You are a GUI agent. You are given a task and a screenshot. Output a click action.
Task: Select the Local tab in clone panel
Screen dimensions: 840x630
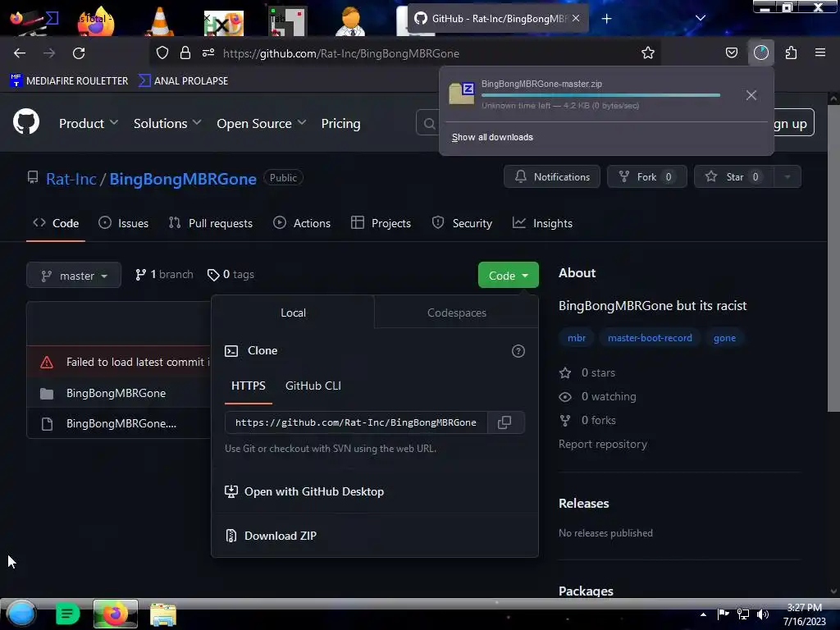293,313
